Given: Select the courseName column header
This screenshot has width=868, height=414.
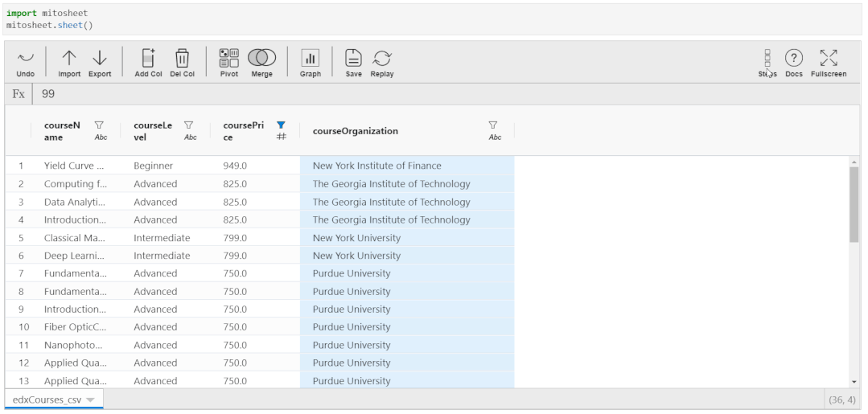Looking at the screenshot, I should (63, 131).
